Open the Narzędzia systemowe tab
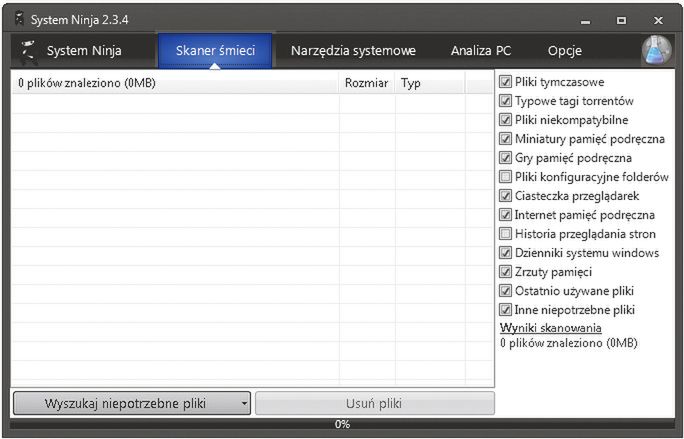The image size is (684, 439). (353, 51)
